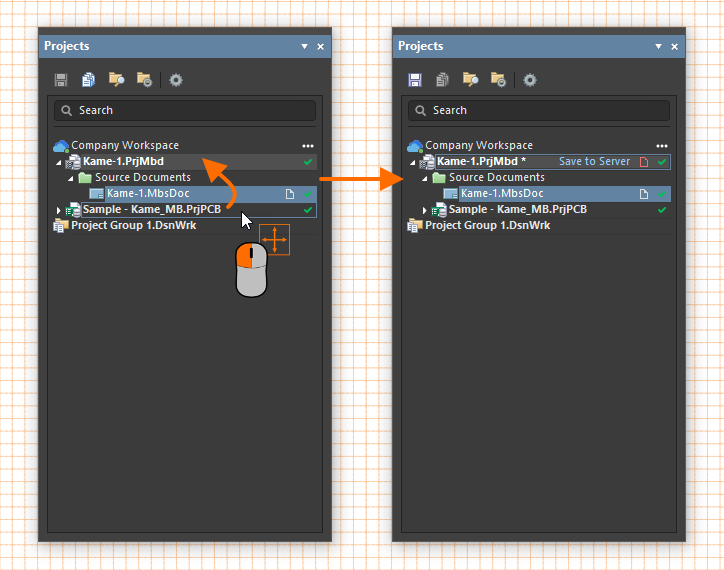Click Sample - Kame_MB.PrjPCB in the right panel
This screenshot has width=724, height=570.
[517, 210]
